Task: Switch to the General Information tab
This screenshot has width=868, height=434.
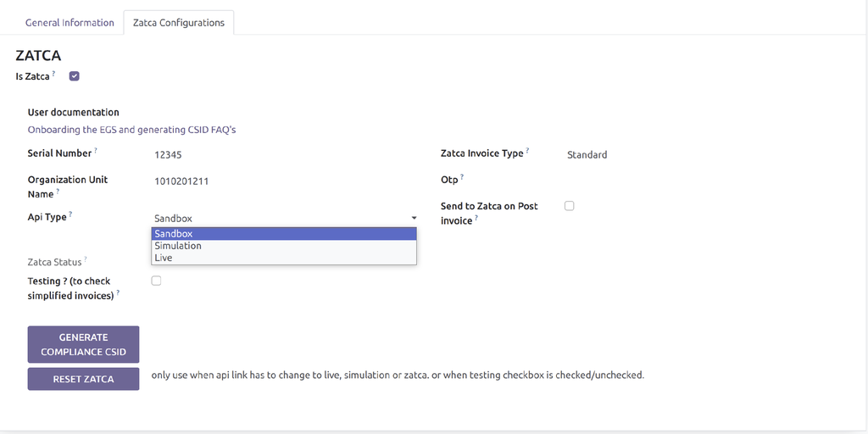Action: [70, 23]
